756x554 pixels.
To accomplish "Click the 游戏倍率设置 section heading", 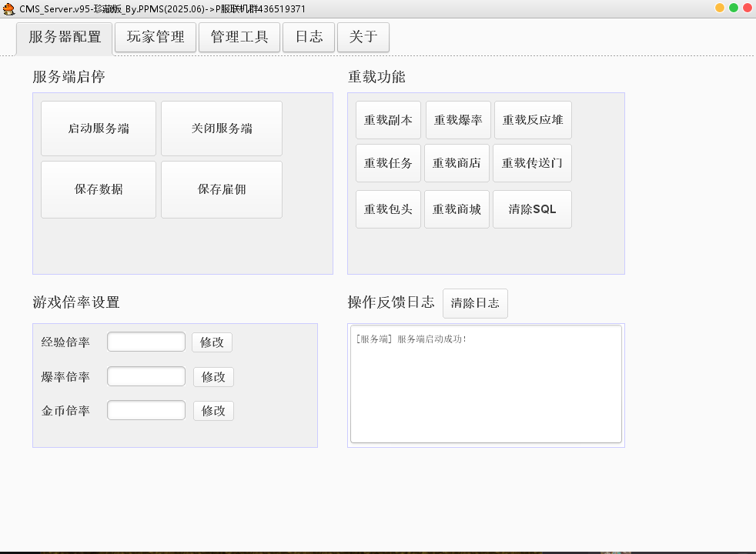I will coord(76,302).
